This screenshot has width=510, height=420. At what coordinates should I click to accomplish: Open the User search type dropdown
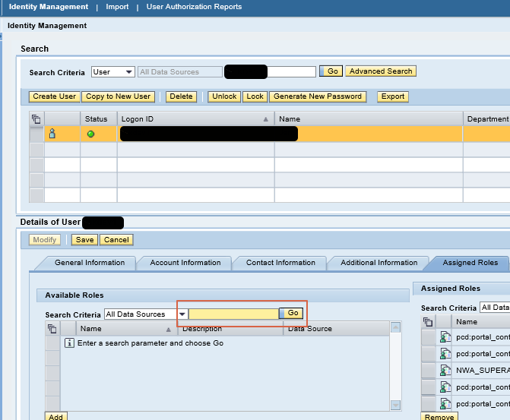[129, 72]
